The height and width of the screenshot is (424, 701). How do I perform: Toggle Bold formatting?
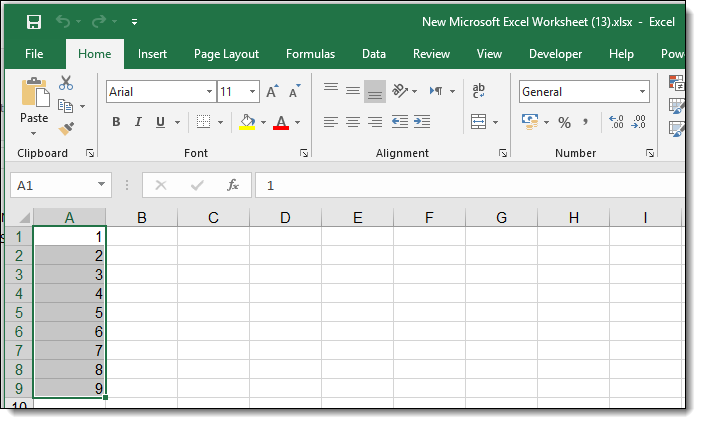pyautogui.click(x=116, y=122)
